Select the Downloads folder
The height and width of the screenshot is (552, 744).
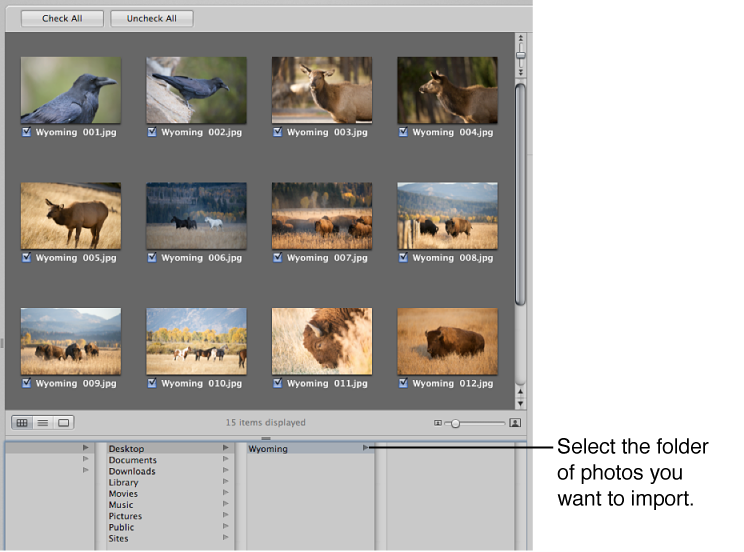(170, 471)
